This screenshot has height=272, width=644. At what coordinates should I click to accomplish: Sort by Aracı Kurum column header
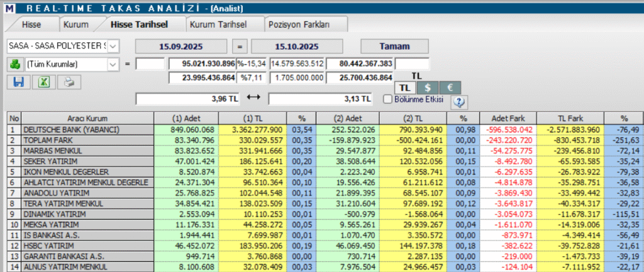(87, 118)
